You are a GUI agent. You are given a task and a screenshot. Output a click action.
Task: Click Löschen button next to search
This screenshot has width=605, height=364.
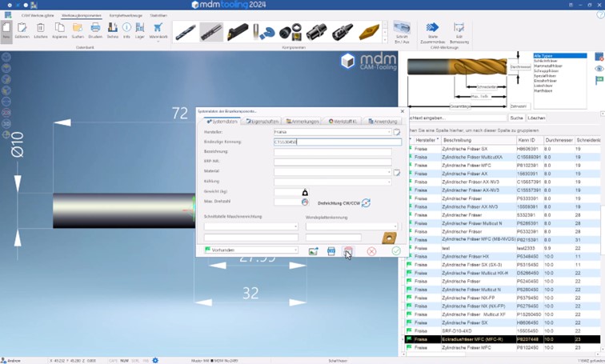pos(536,118)
